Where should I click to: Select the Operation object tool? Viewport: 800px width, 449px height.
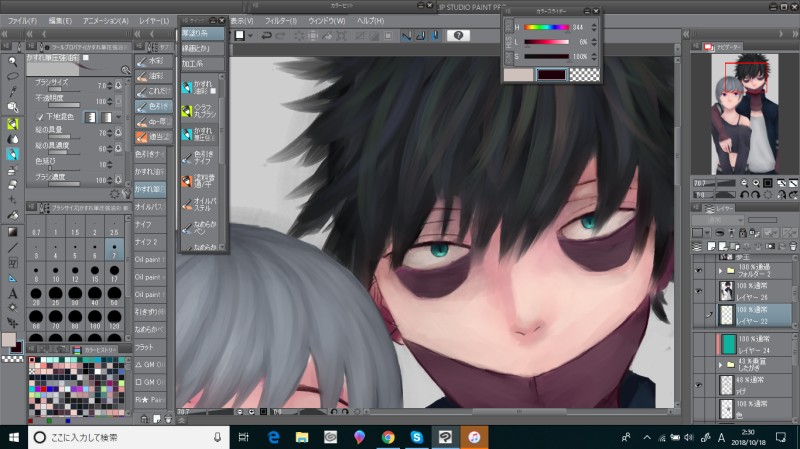coord(13,107)
